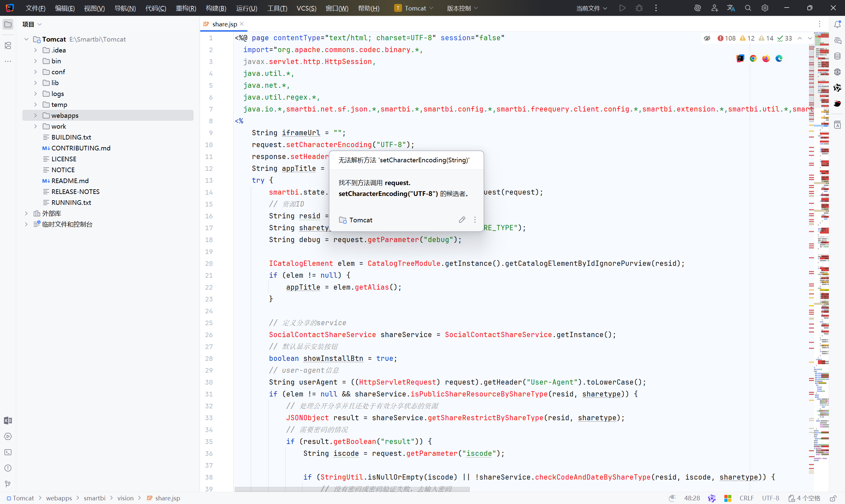Click the Debug bug icon
The image size is (845, 504).
coord(639,8)
